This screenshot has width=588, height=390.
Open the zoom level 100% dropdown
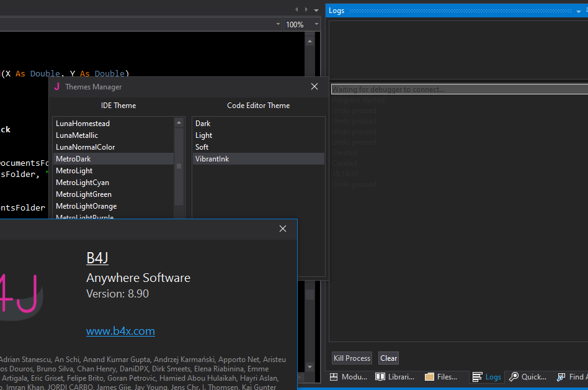[x=317, y=24]
